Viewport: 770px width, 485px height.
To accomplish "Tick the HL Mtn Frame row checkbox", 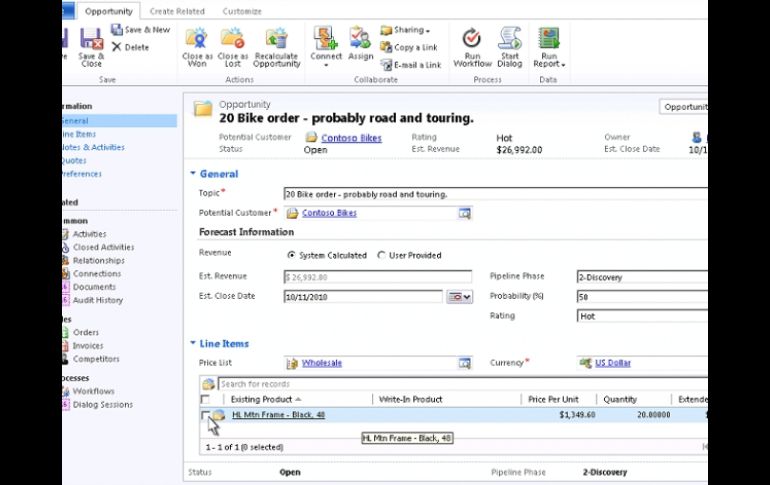I will coord(205,415).
